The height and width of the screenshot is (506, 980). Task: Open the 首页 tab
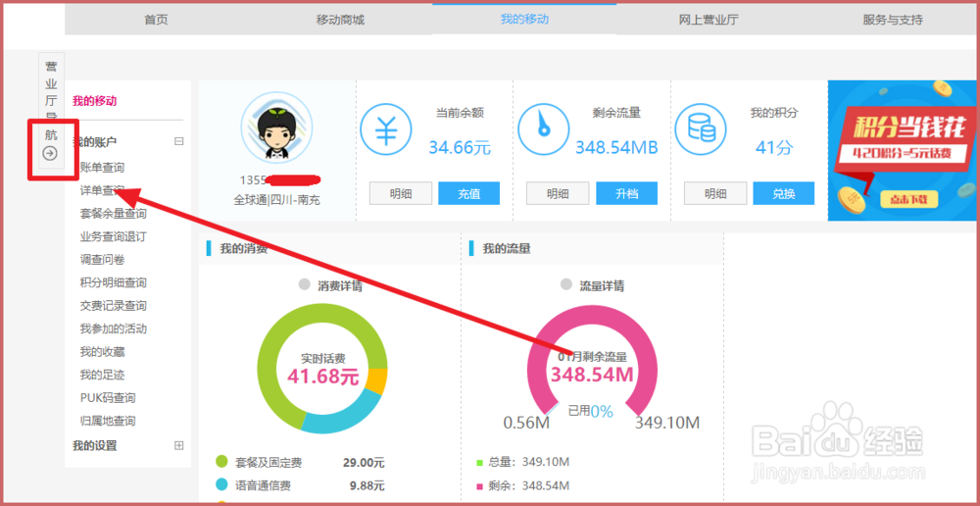pyautogui.click(x=156, y=20)
